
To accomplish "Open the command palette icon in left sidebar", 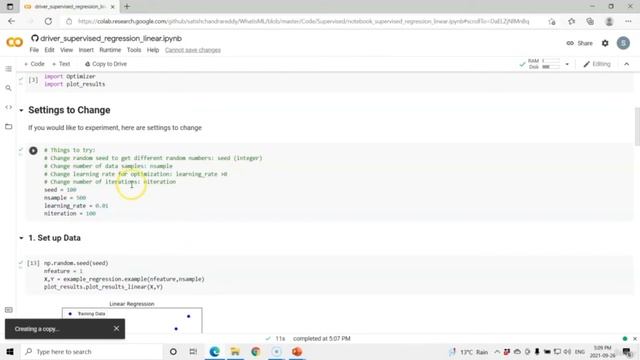I will tap(9, 310).
